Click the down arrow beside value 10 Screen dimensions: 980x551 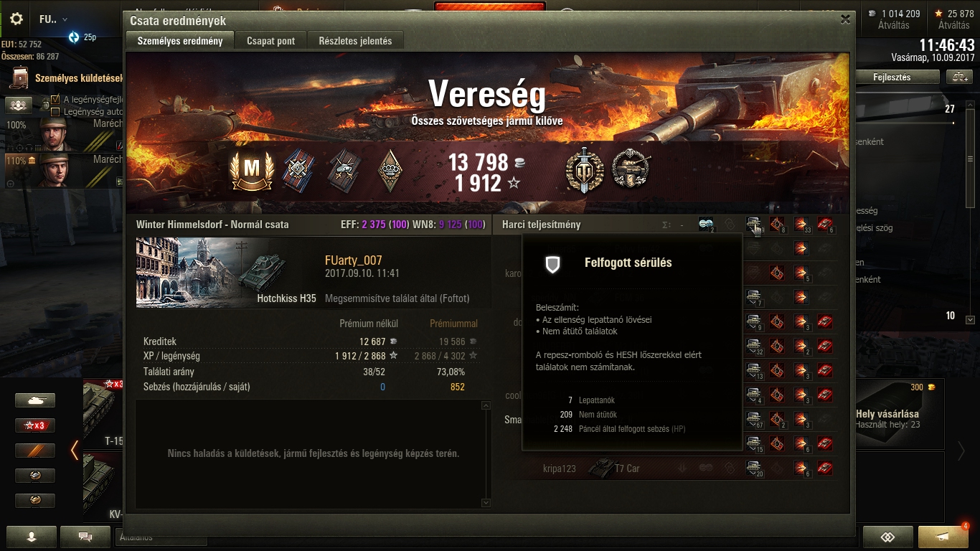pyautogui.click(x=971, y=320)
